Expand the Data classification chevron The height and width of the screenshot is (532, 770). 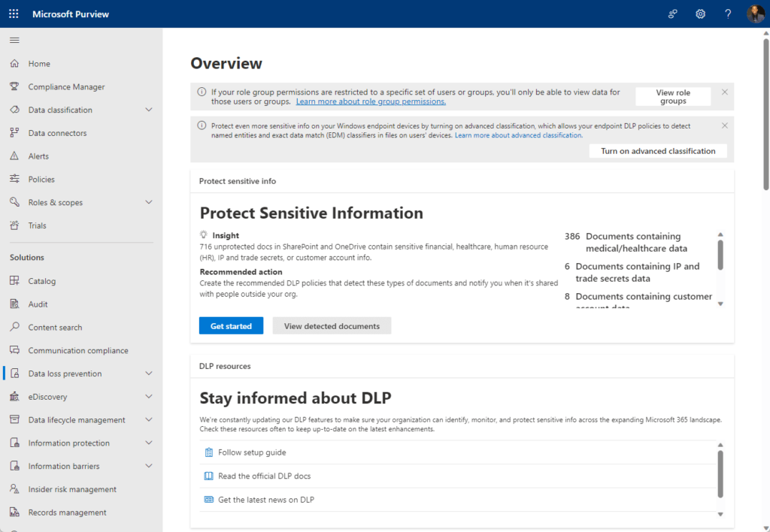149,110
